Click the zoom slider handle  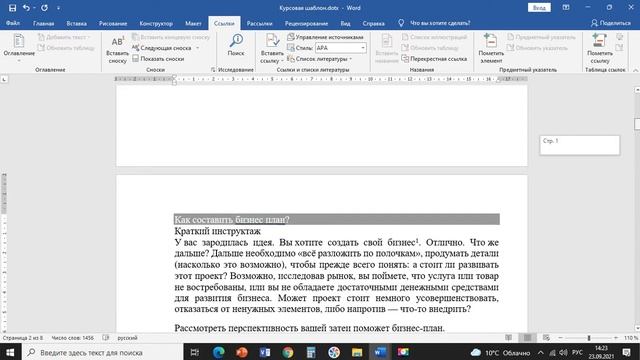589,338
